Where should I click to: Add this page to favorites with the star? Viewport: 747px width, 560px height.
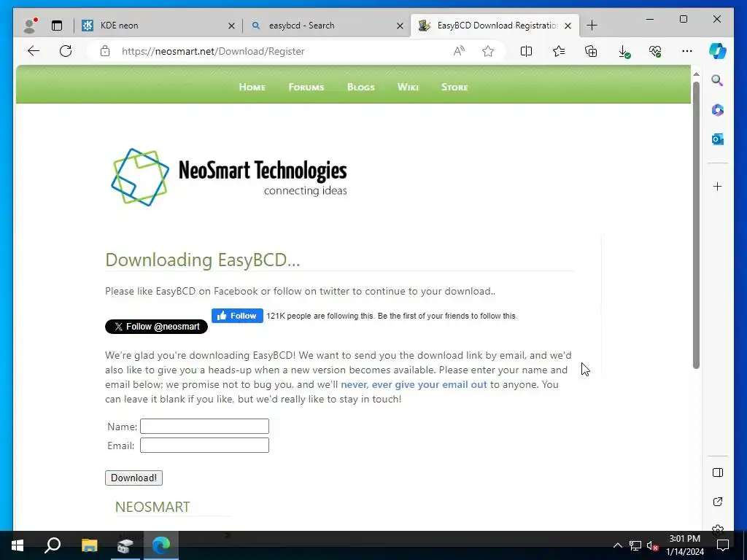point(488,51)
